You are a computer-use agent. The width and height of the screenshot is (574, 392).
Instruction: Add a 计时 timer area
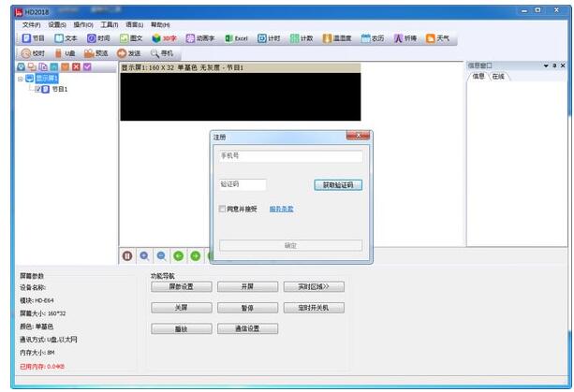pyautogui.click(x=269, y=38)
